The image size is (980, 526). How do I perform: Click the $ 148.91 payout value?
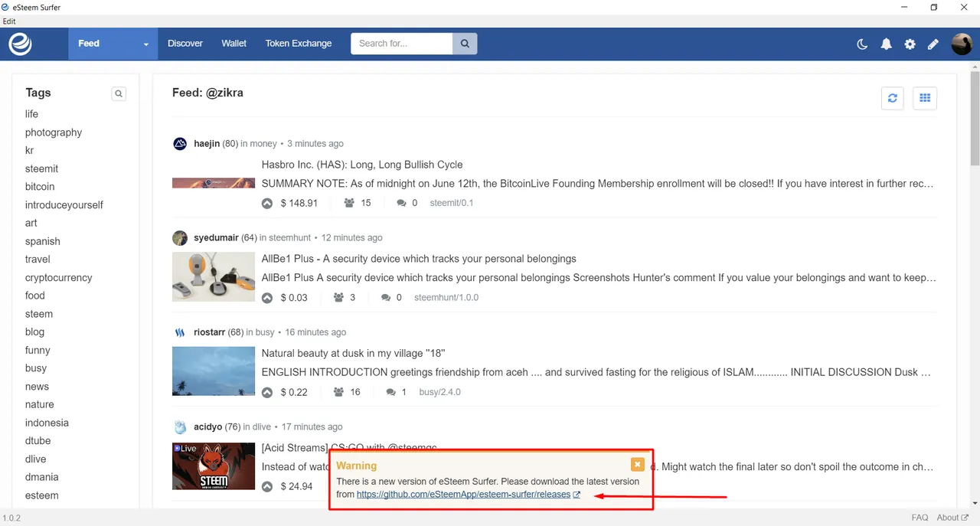(299, 203)
